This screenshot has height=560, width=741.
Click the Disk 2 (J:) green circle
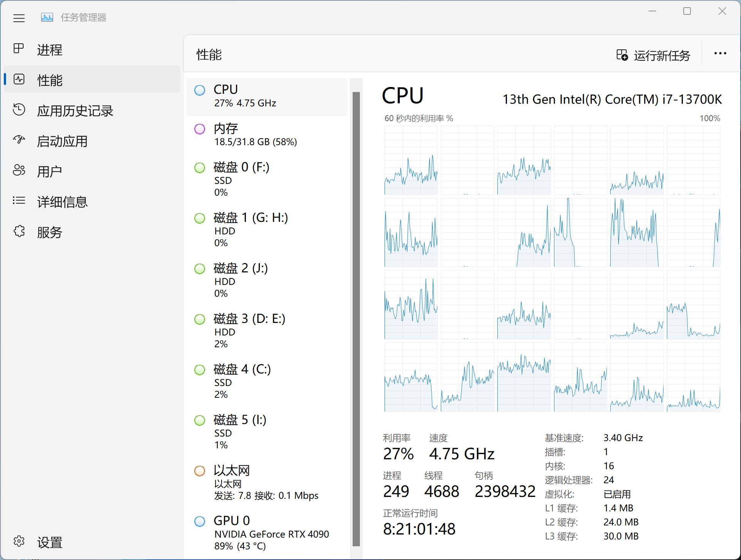point(199,269)
